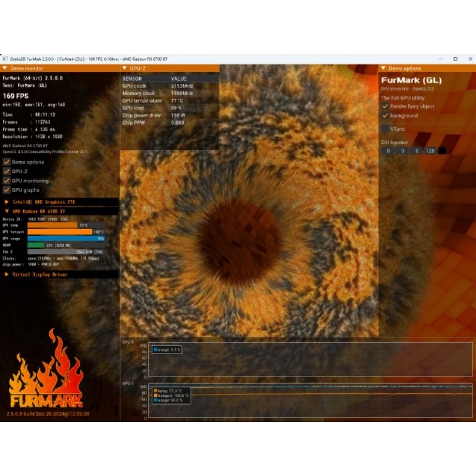Click the Test: FurMark (GL) line
Viewport: 476px width, 476px height.
[24, 86]
